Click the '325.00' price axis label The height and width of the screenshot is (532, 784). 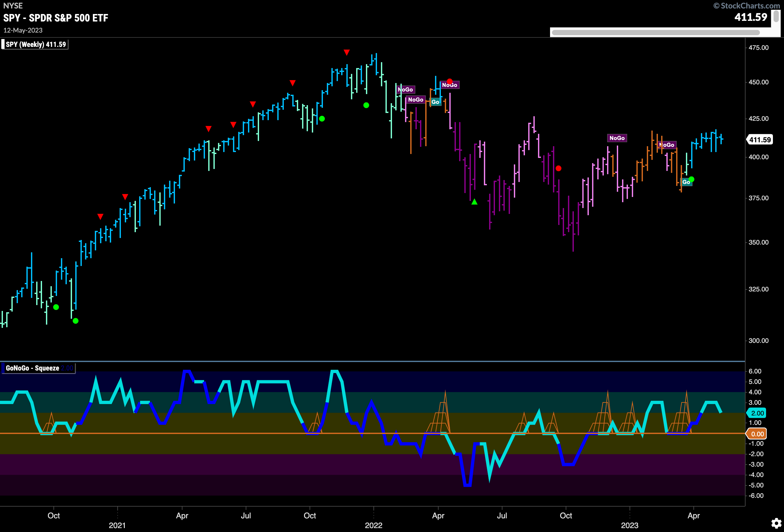point(758,289)
